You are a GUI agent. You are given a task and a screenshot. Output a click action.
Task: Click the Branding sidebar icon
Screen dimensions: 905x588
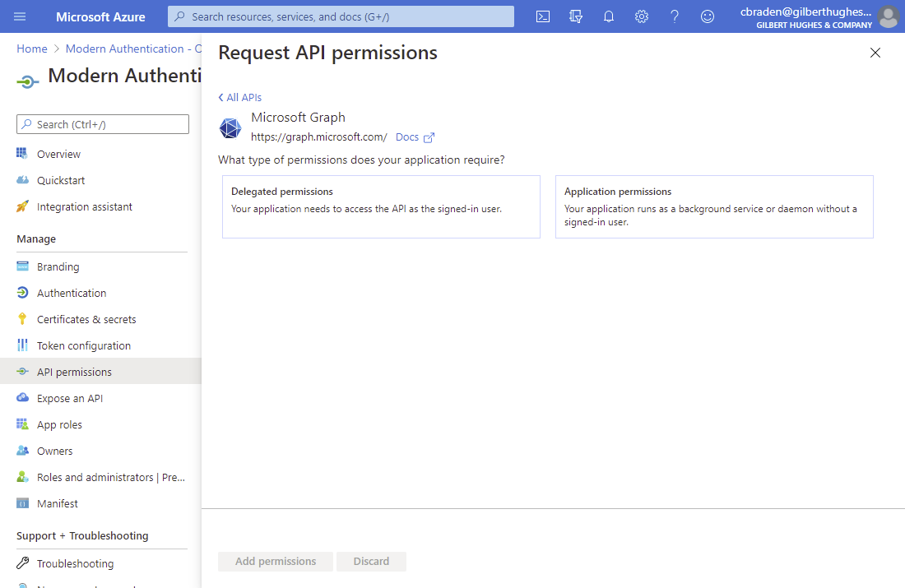tap(22, 266)
